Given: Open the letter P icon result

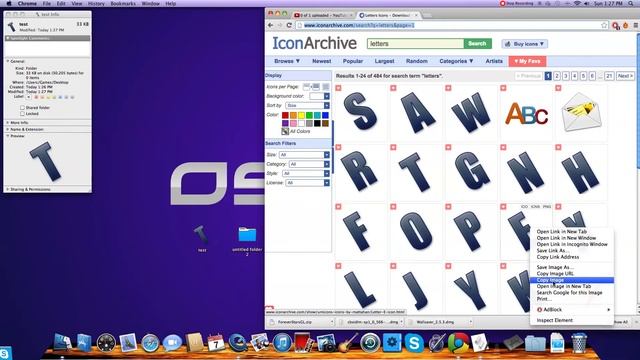Looking at the screenshot, I should point(469,231).
